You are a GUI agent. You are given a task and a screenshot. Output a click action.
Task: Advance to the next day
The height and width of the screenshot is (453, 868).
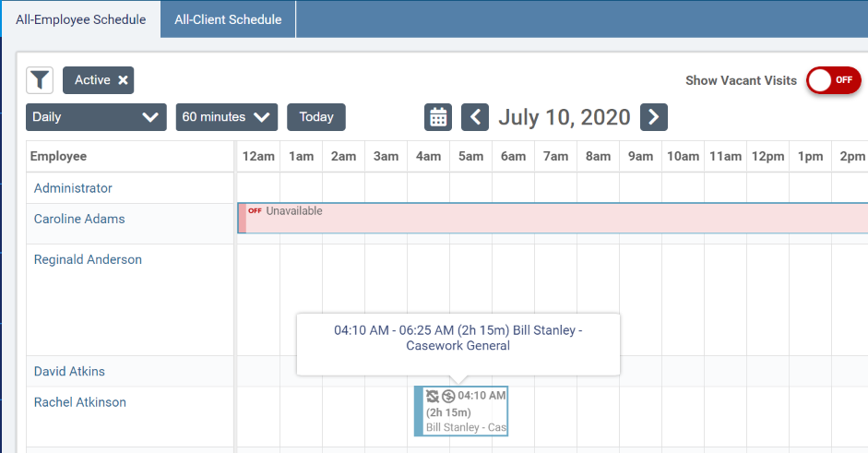click(653, 117)
